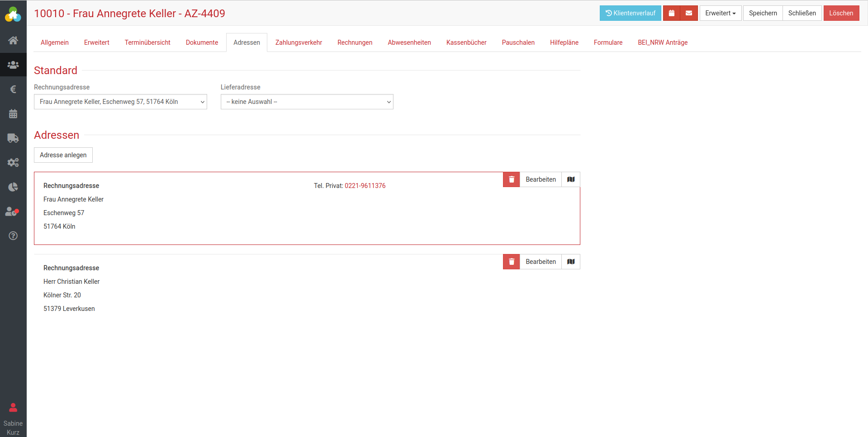Switch to the Zahlungsverkehr tab

[x=299, y=42]
